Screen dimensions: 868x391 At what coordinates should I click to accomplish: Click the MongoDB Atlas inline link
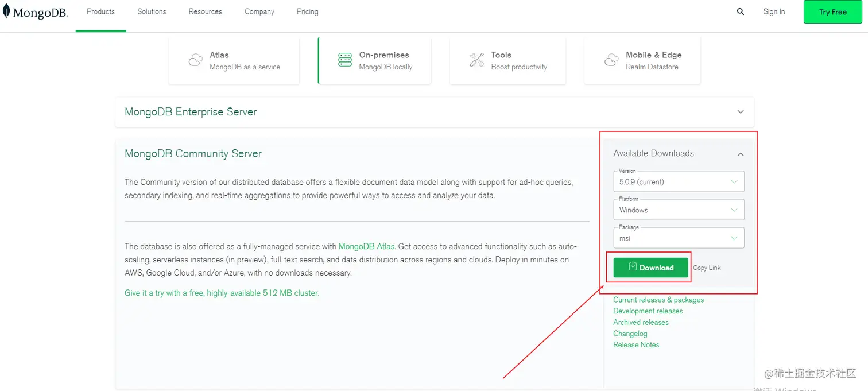(366, 246)
